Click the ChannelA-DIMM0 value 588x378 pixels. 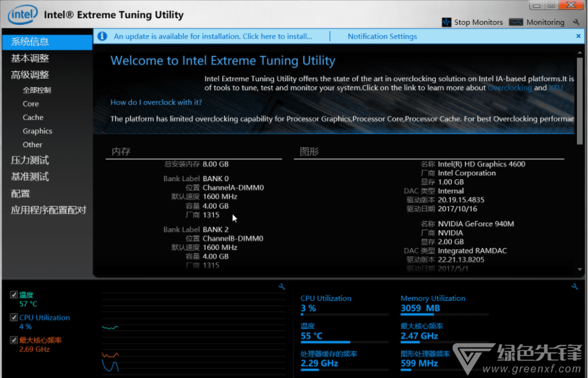(x=233, y=187)
